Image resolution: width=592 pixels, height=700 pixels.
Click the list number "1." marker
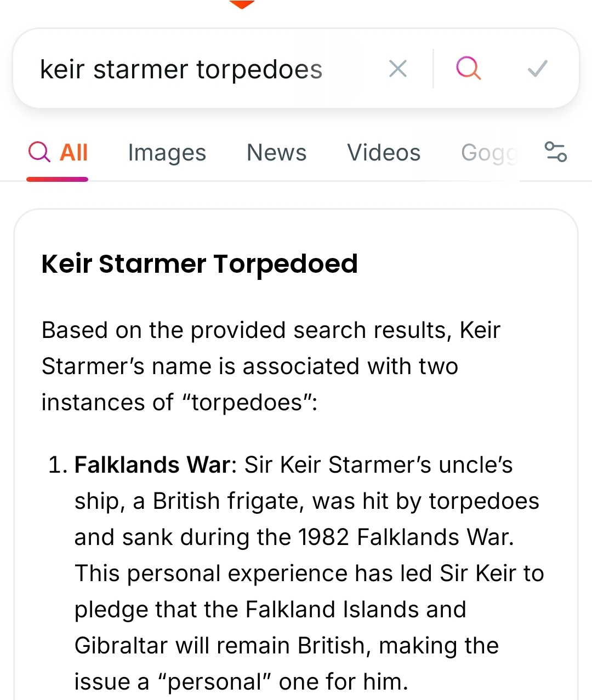tap(58, 465)
